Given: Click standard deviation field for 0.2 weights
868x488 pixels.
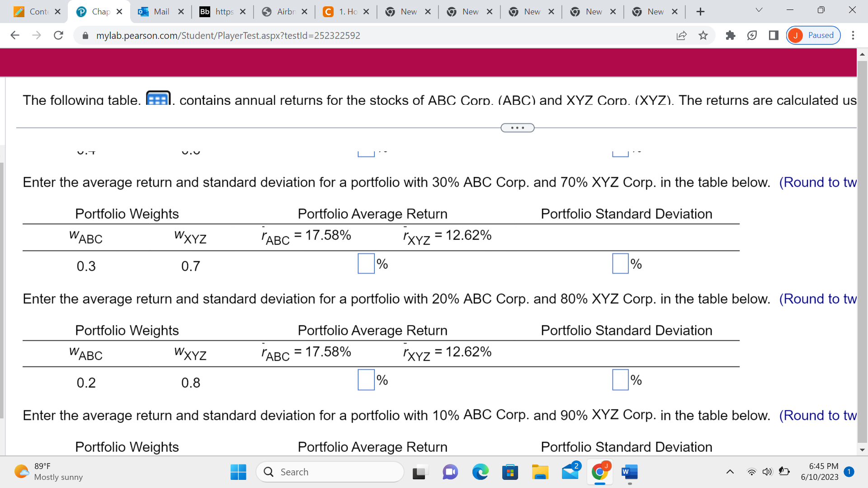Looking at the screenshot, I should pyautogui.click(x=620, y=380).
